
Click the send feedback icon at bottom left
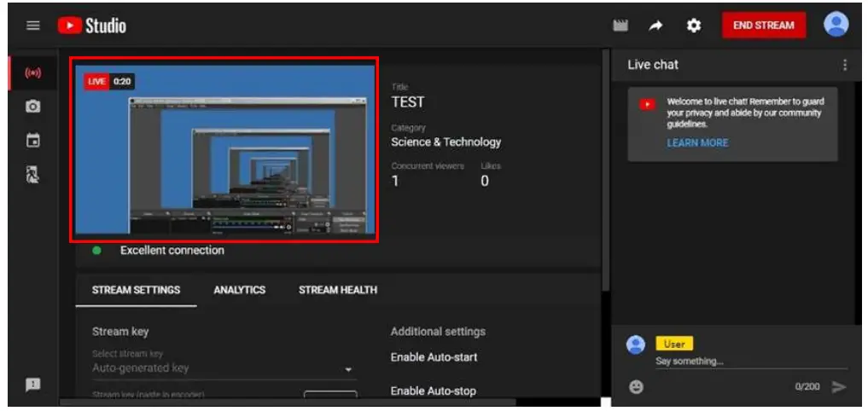tap(33, 385)
